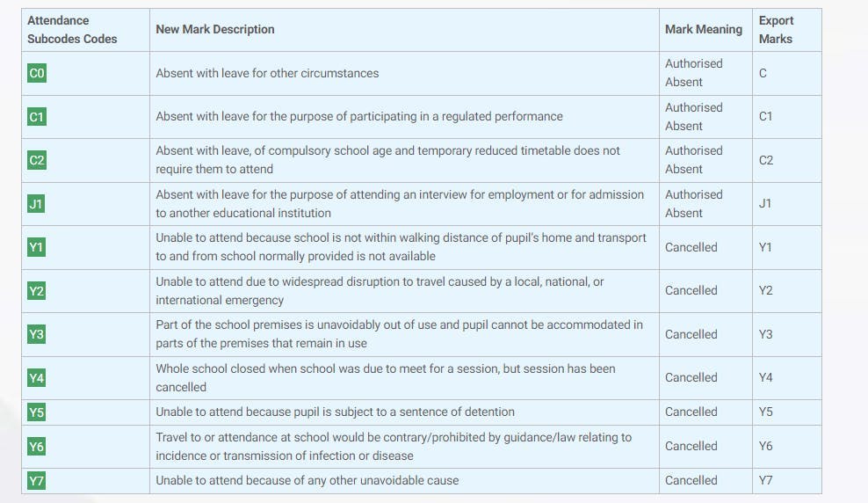Viewport: 868px width, 503px height.
Task: Select the green C1 subcode badge
Action: (37, 117)
